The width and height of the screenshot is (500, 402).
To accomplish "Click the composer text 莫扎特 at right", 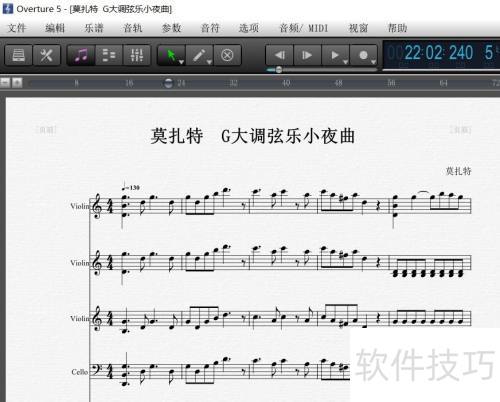I will 458,171.
